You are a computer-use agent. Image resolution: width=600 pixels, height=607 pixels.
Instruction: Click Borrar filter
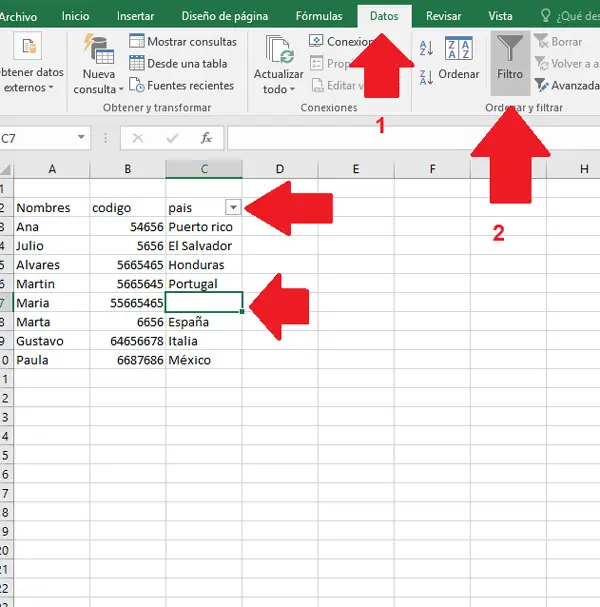[x=558, y=41]
